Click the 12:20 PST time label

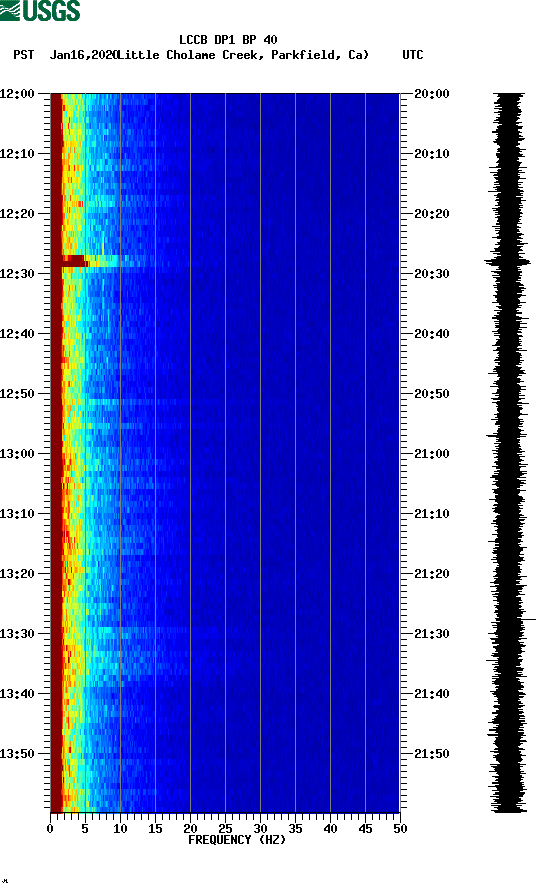(x=17, y=213)
